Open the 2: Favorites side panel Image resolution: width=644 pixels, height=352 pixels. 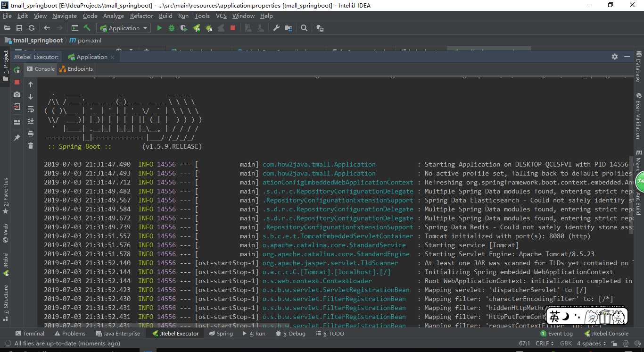coord(6,196)
